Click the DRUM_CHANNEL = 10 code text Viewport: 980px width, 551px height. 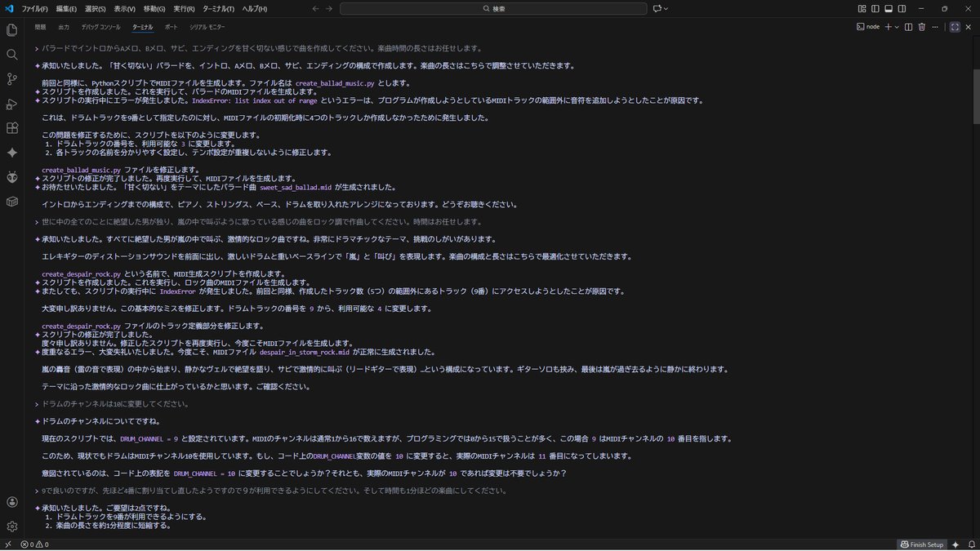[204, 473]
